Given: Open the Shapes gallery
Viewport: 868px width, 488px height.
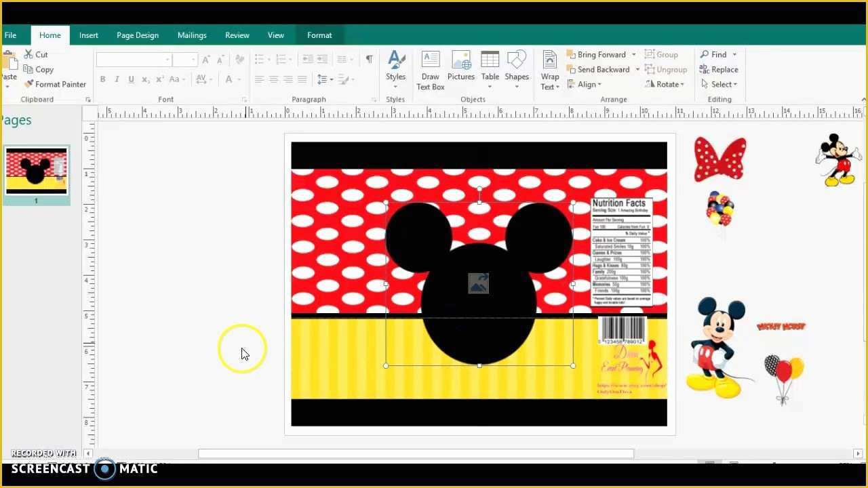Looking at the screenshot, I should [517, 70].
